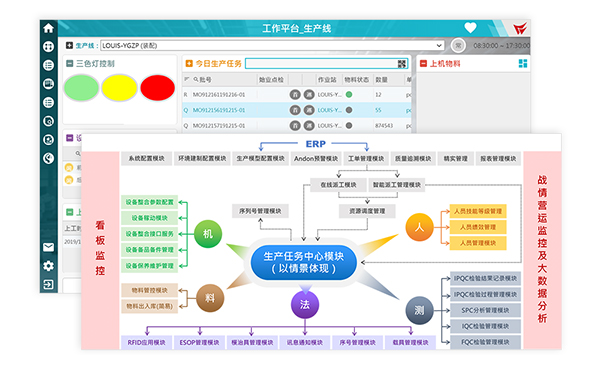Click the 工单管理模块 box
600x365 pixels.
coord(366,158)
